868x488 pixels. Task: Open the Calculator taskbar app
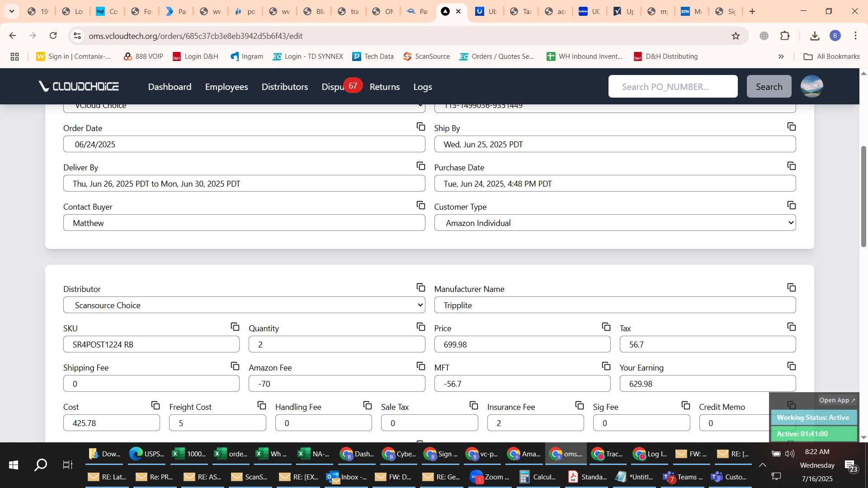click(538, 477)
